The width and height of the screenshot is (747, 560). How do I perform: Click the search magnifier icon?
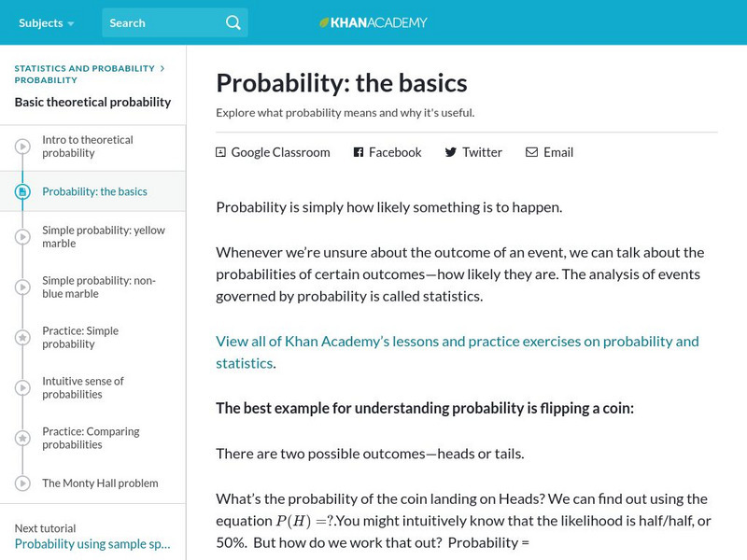233,22
